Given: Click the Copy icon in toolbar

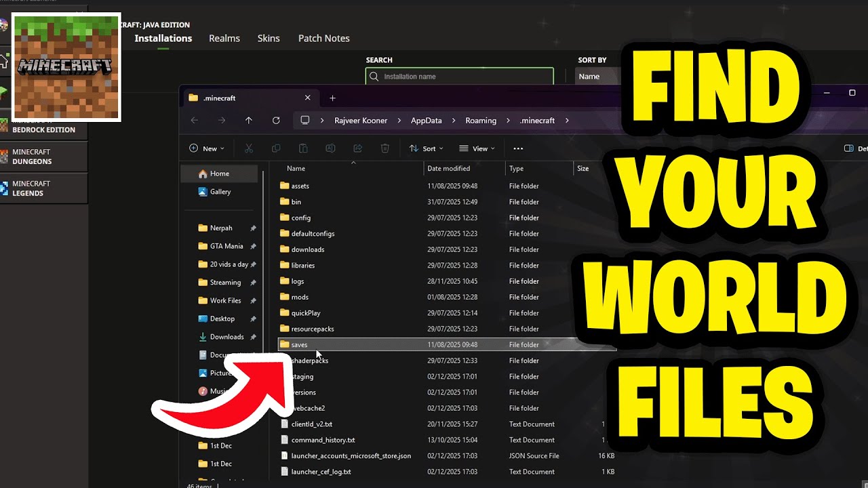Looking at the screenshot, I should 276,148.
